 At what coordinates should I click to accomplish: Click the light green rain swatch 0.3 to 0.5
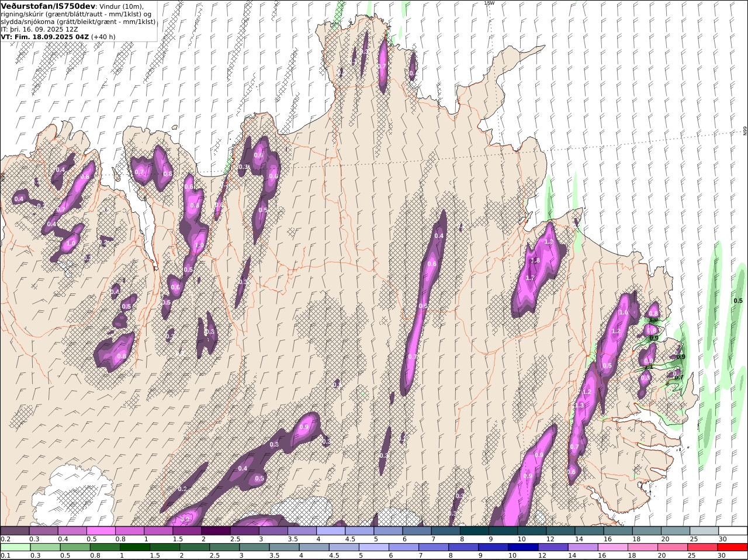(x=45, y=548)
